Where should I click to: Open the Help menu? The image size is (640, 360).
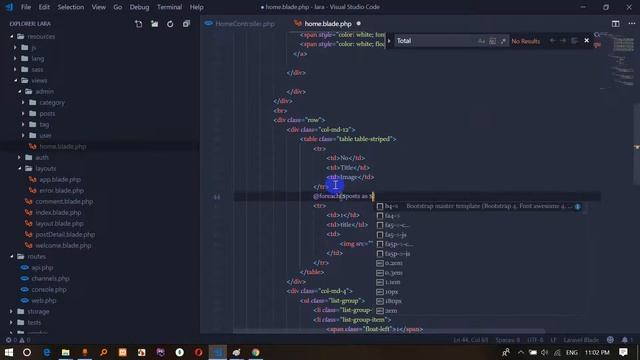[x=196, y=7]
